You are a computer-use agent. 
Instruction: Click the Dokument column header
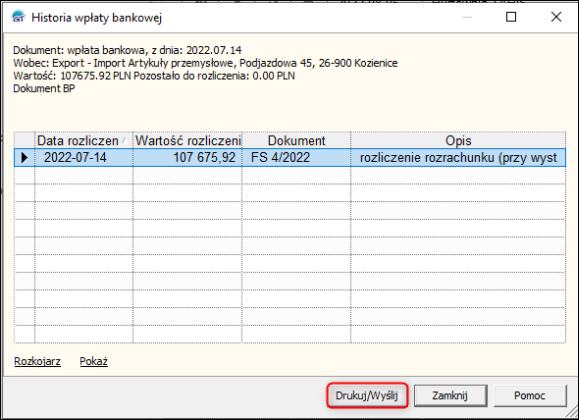tap(297, 140)
